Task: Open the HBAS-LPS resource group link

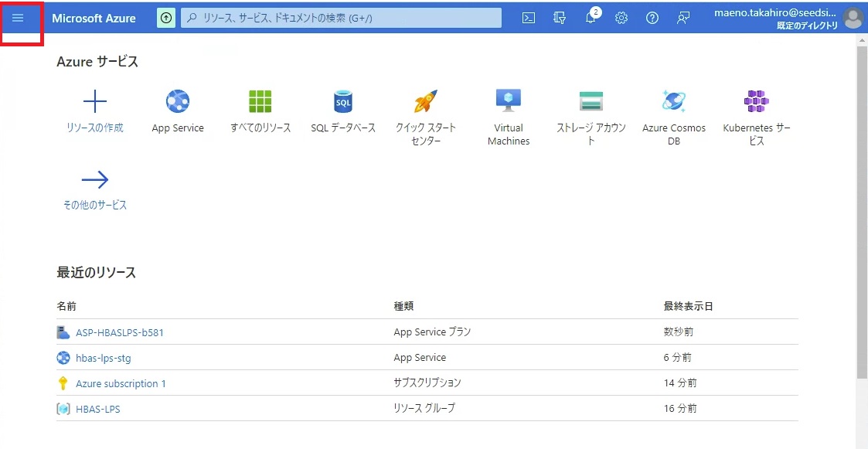Action: (x=98, y=409)
